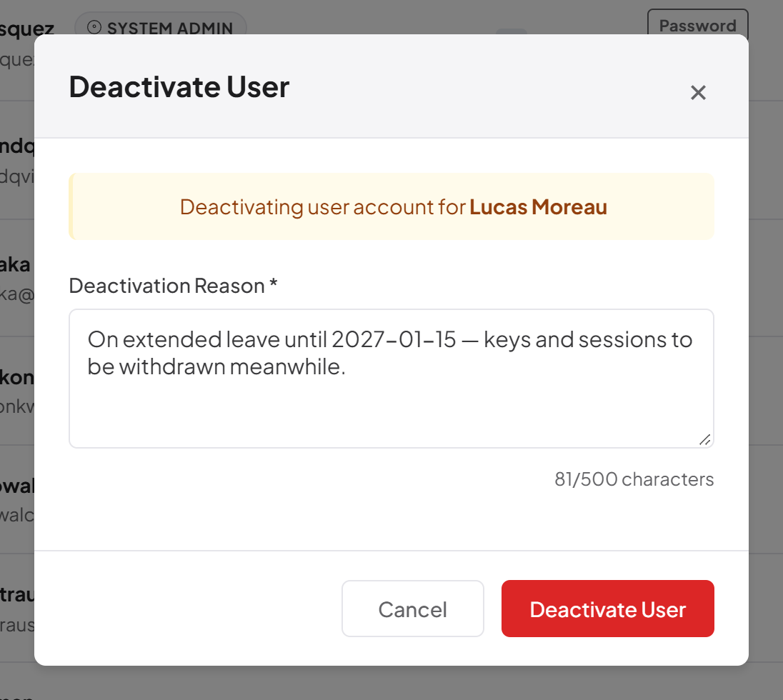Click the Password button in background page

pyautogui.click(x=697, y=23)
